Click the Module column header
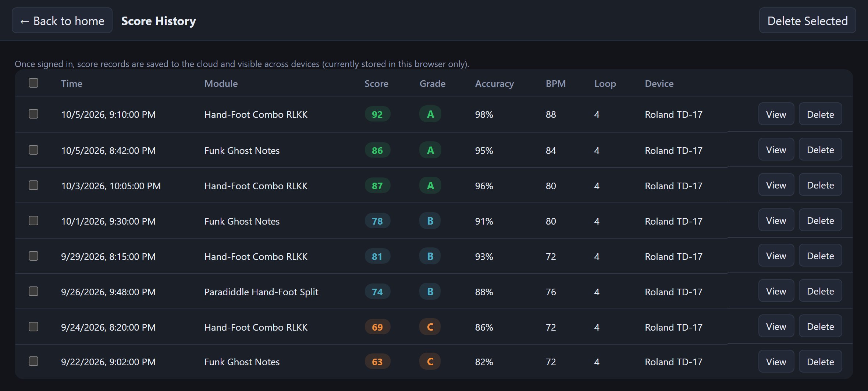Viewport: 868px width, 391px height. pos(221,84)
